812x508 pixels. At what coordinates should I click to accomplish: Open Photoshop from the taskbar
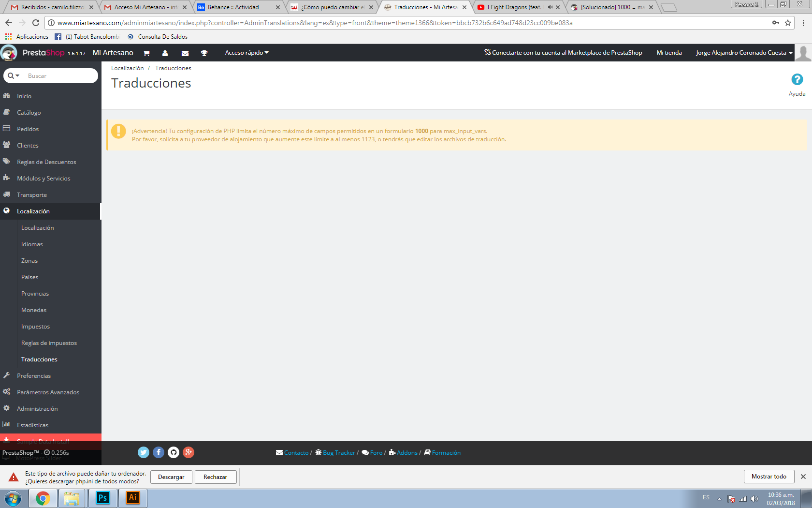(102, 498)
